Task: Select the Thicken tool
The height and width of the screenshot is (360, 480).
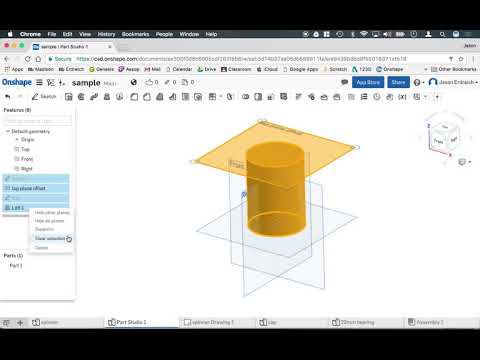Action: 119,97
